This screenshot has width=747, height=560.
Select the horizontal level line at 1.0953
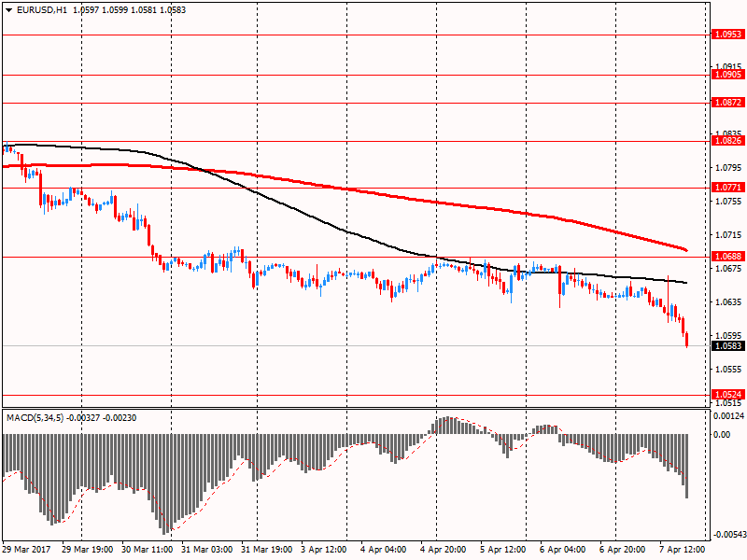click(x=356, y=35)
